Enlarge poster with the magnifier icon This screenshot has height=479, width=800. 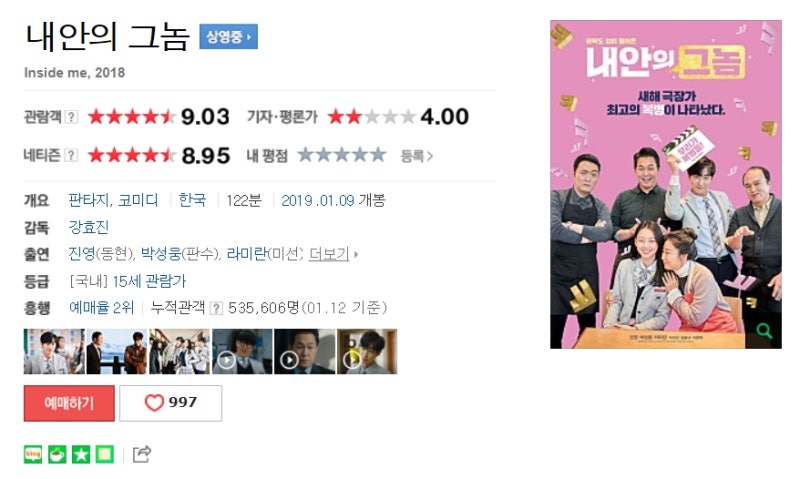point(764,331)
